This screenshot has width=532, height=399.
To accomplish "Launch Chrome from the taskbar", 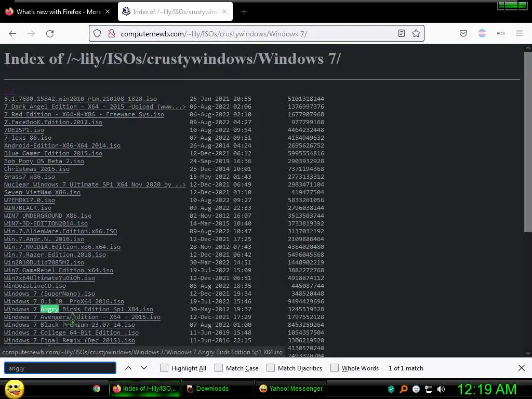I will (x=97, y=389).
